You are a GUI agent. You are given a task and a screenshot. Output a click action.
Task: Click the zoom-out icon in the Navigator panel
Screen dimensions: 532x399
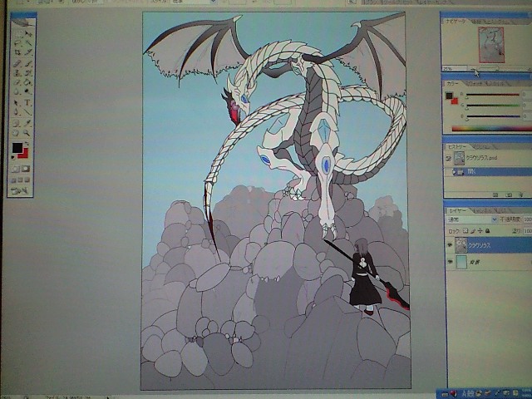[469, 68]
